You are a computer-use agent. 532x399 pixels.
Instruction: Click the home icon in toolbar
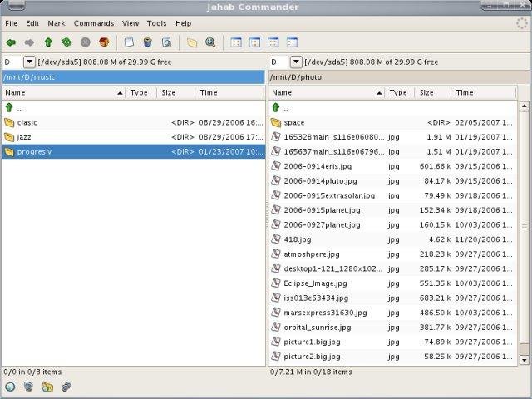pyautogui.click(x=104, y=42)
